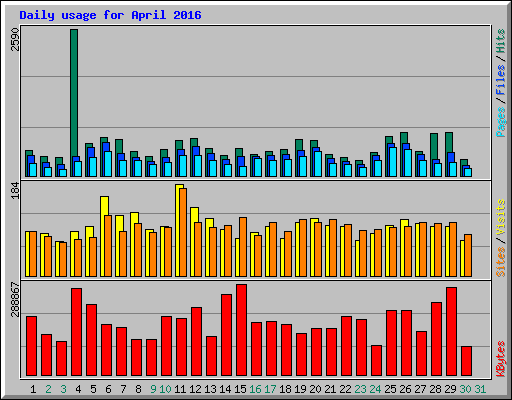Click day label 4 on x-axis

pyautogui.click(x=78, y=389)
